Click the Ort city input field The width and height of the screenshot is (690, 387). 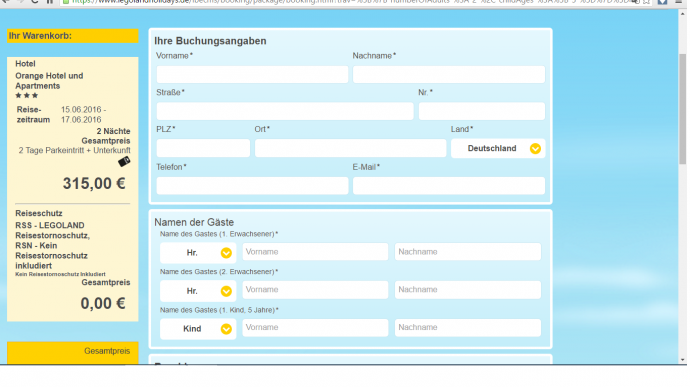click(x=350, y=148)
